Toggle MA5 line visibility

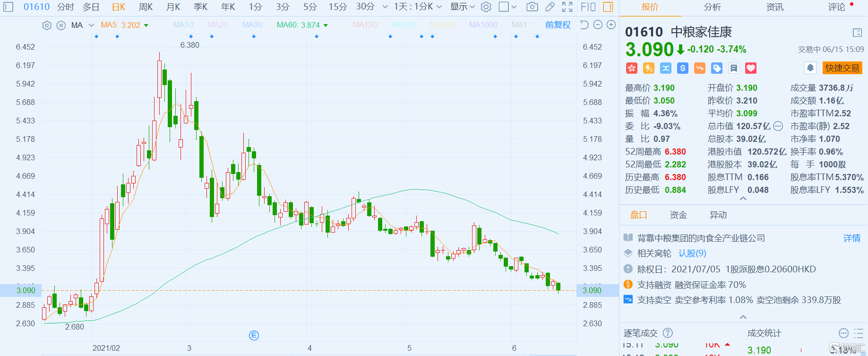point(120,25)
